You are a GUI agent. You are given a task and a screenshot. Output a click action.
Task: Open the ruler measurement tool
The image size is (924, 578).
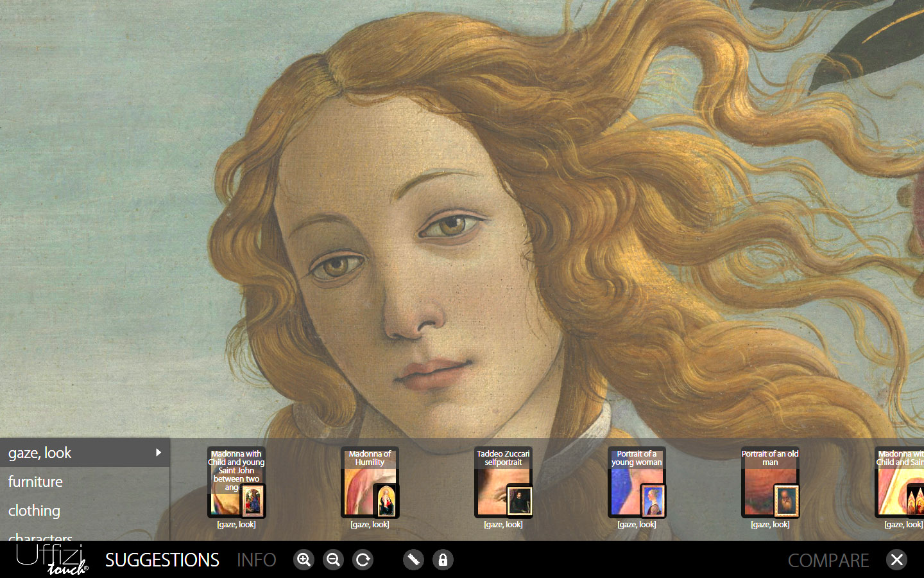click(413, 560)
